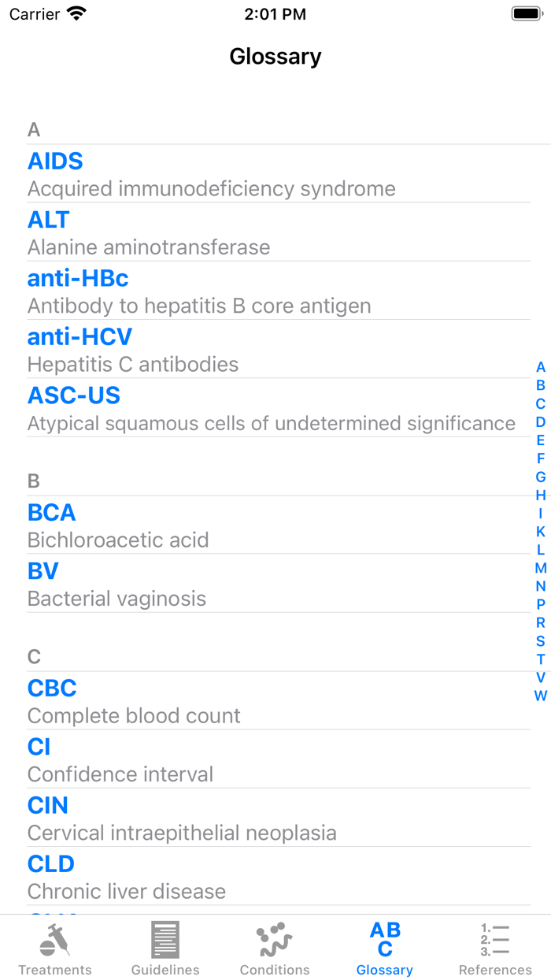Select letter B in the side index
The width and height of the screenshot is (551, 980).
[x=540, y=385]
